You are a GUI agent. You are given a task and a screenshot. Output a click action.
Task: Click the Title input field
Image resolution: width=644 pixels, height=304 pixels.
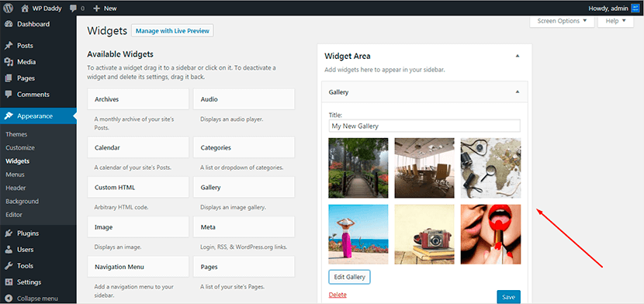(x=424, y=126)
